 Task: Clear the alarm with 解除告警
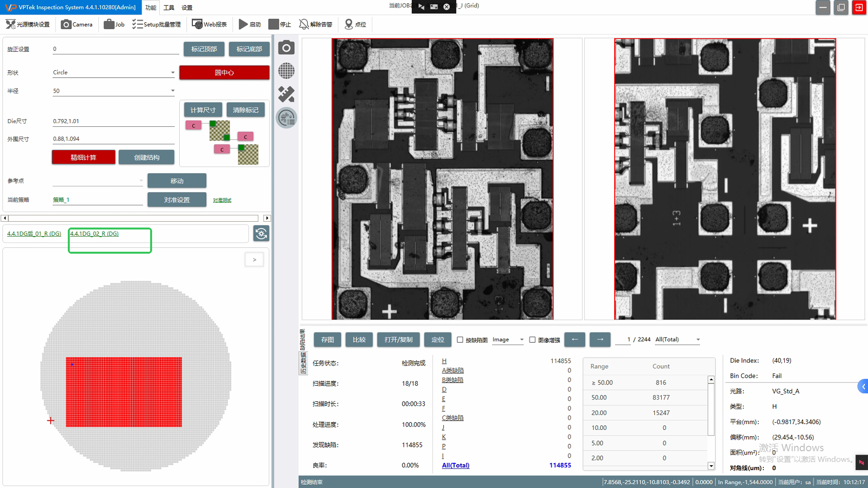coord(316,24)
